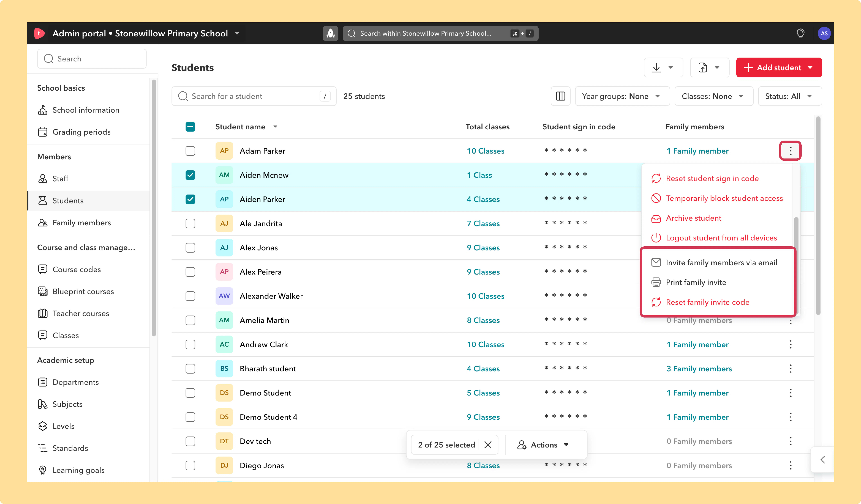This screenshot has height=504, width=861.
Task: Open School information in sidebar
Action: click(x=88, y=110)
